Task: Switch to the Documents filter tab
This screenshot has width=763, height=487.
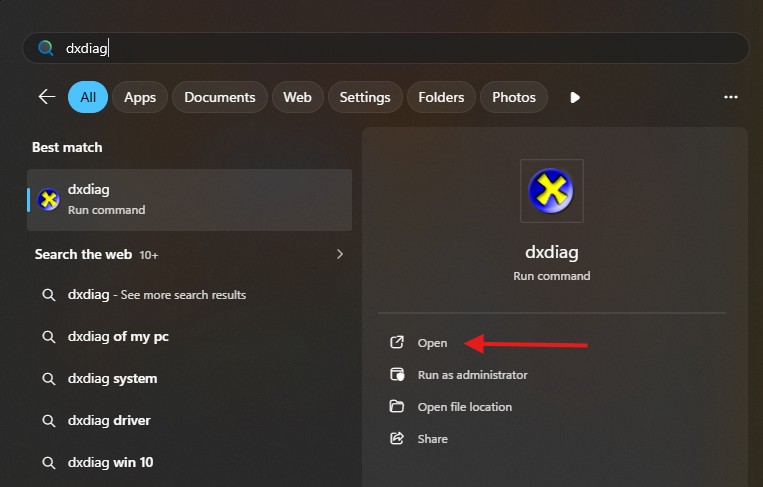Action: point(220,97)
